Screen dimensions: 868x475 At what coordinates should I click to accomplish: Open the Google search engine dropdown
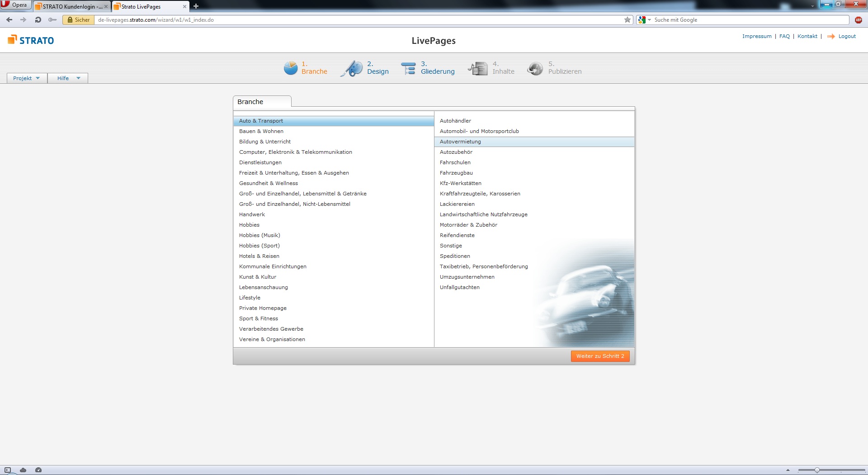click(644, 20)
